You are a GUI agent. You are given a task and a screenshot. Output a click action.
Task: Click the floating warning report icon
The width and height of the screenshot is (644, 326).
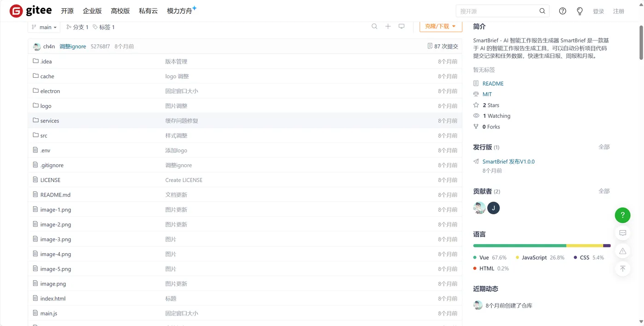pyautogui.click(x=622, y=251)
